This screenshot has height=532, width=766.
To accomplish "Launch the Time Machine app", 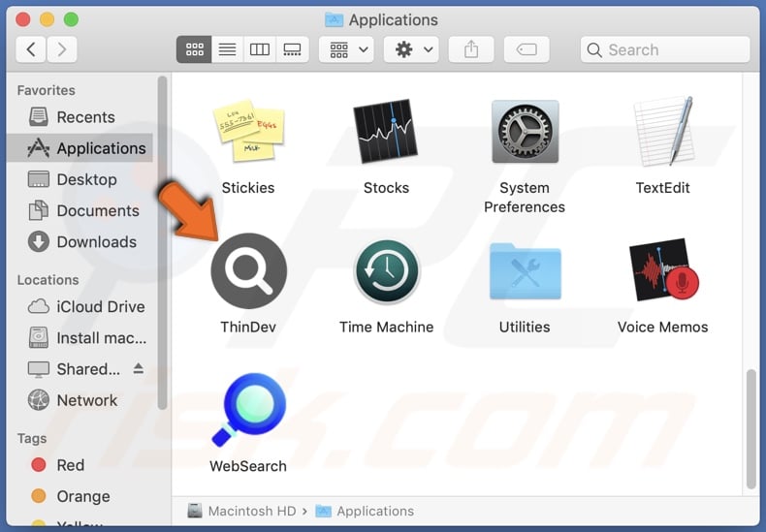I will [386, 273].
